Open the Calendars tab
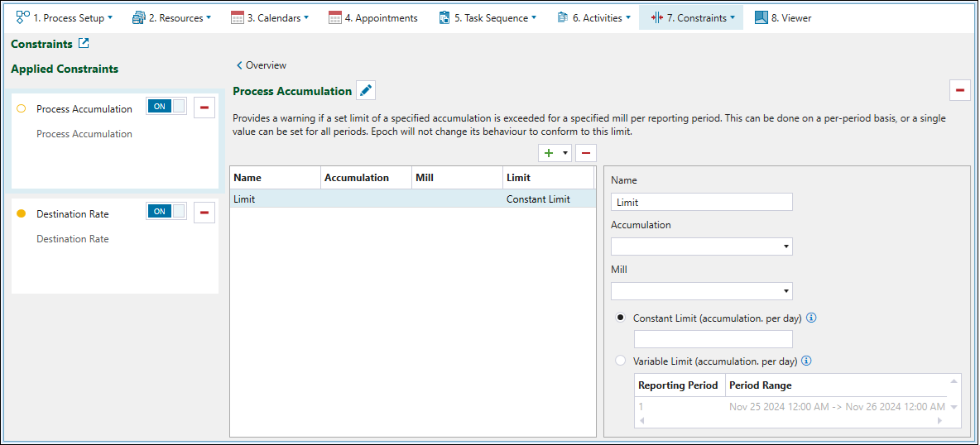Image resolution: width=980 pixels, height=445 pixels. tap(269, 18)
